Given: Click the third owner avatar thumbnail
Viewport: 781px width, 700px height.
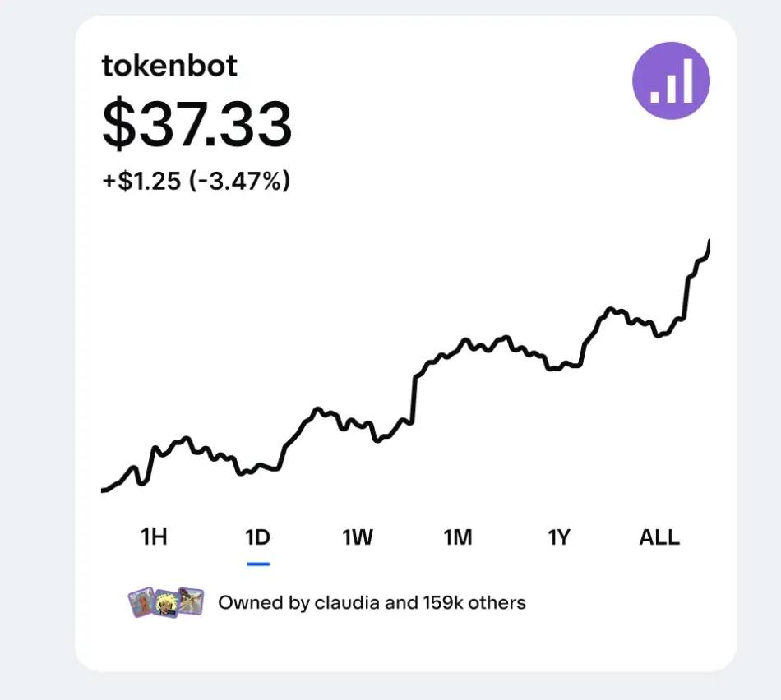Looking at the screenshot, I should 192,601.
